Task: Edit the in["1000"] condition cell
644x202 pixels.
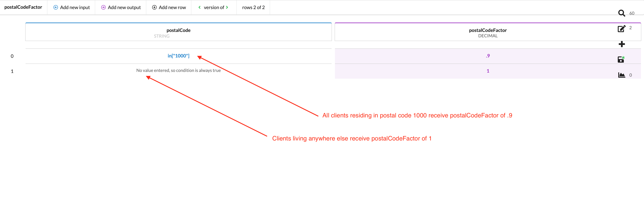Action: 178,56
